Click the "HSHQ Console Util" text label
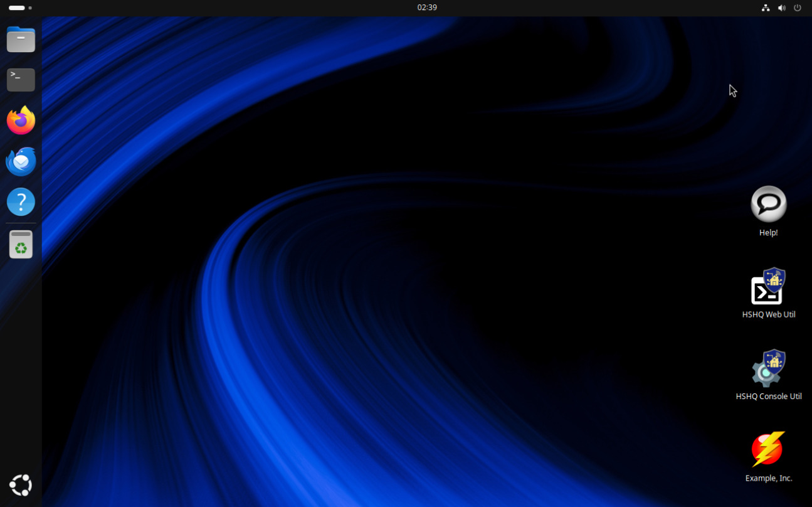Image resolution: width=812 pixels, height=507 pixels. pos(768,397)
